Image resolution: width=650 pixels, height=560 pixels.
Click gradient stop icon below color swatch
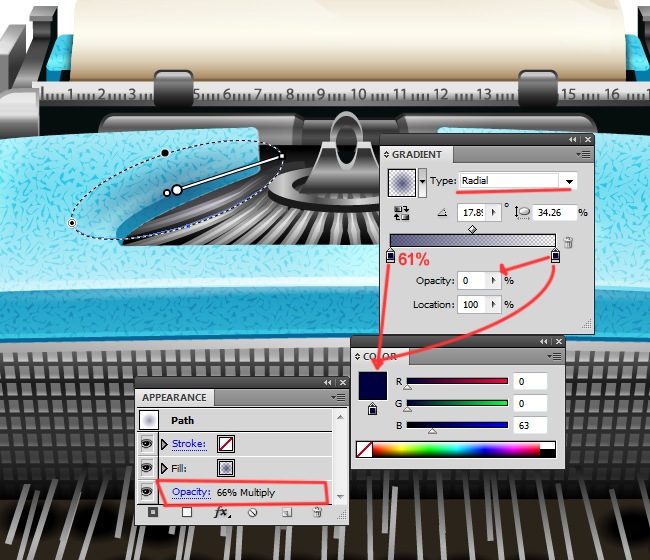point(372,409)
